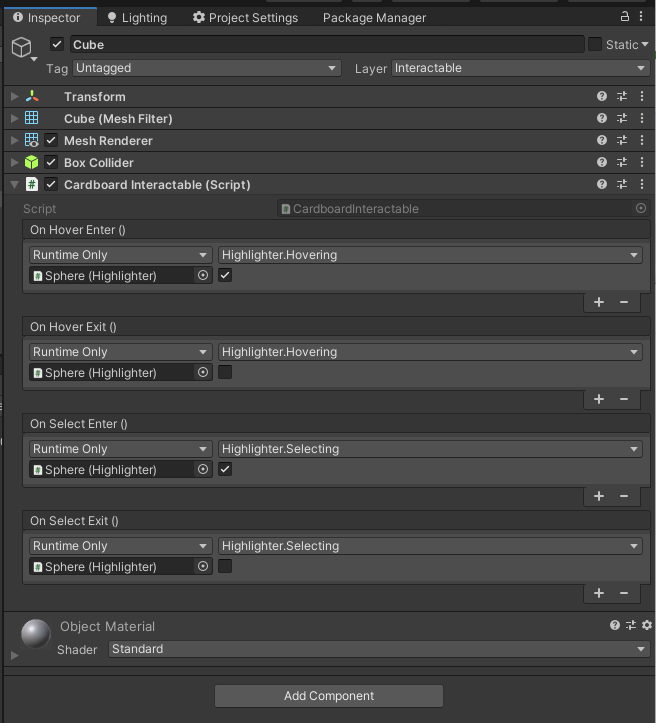Screen dimensions: 656x723
Task: Open the Layer dropdown showing Interactable
Action: (x=520, y=68)
